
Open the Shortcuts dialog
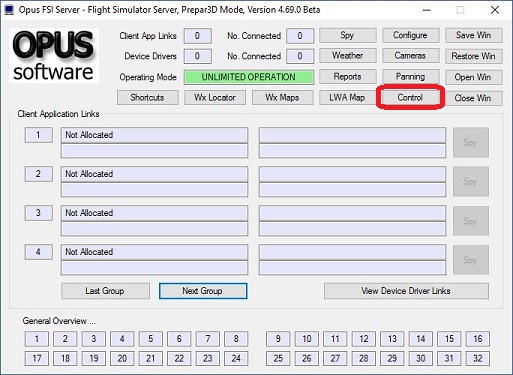(148, 98)
